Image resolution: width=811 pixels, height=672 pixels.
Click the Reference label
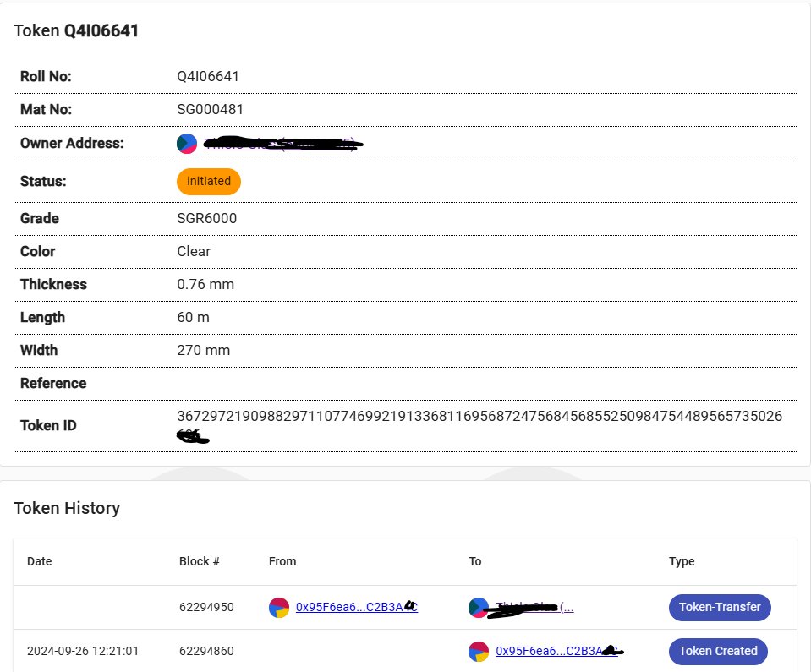[53, 384]
